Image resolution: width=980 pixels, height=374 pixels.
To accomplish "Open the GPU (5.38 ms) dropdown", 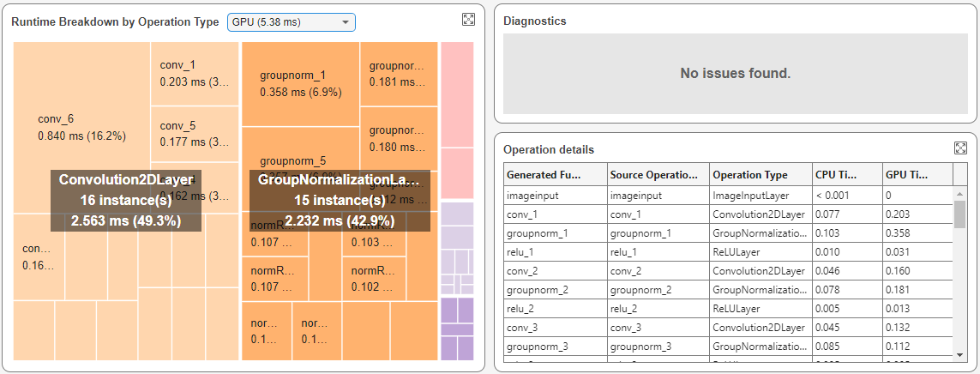I will click(x=292, y=21).
